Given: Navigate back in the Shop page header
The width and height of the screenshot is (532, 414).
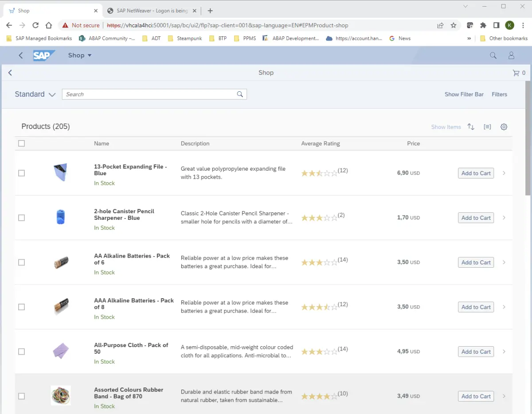Looking at the screenshot, I should point(10,73).
